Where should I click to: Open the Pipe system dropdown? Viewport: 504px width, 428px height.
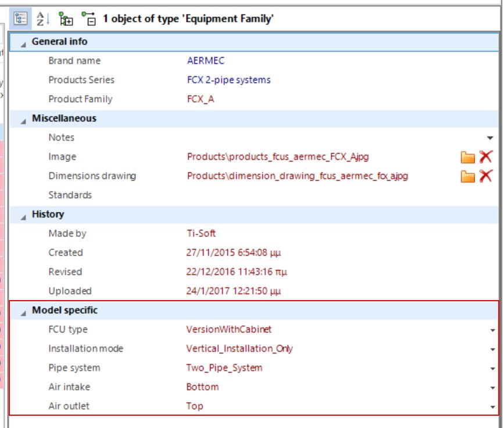pos(494,368)
